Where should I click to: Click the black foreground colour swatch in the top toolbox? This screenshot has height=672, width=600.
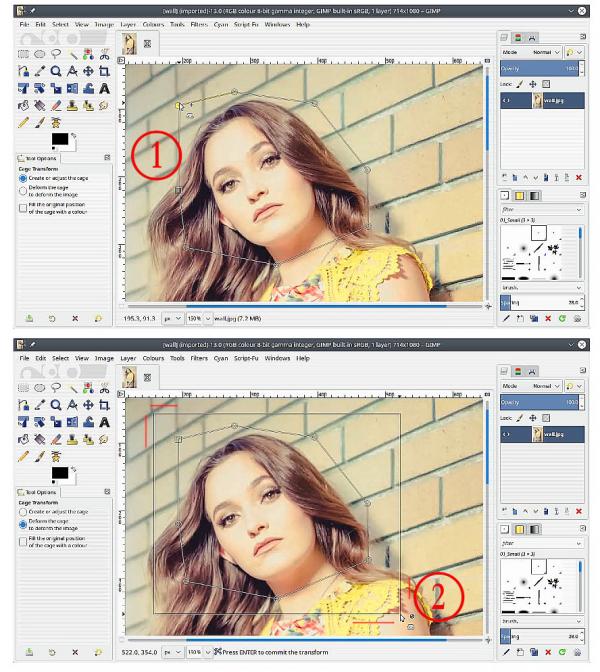[x=60, y=139]
